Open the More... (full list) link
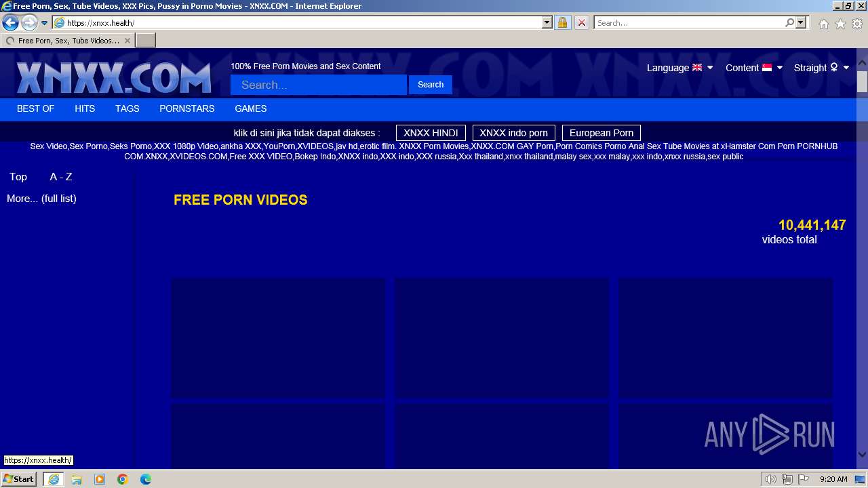Viewport: 868px width, 488px height. click(x=41, y=199)
